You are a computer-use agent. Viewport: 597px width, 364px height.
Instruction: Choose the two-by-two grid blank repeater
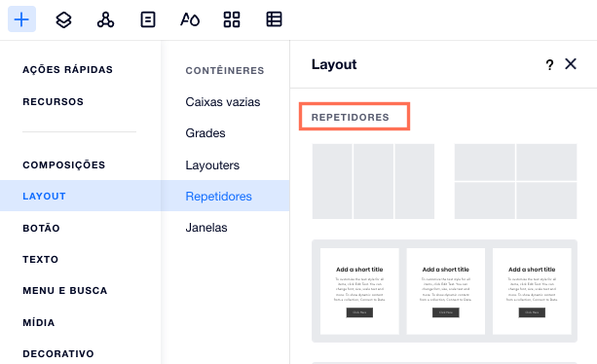515,181
